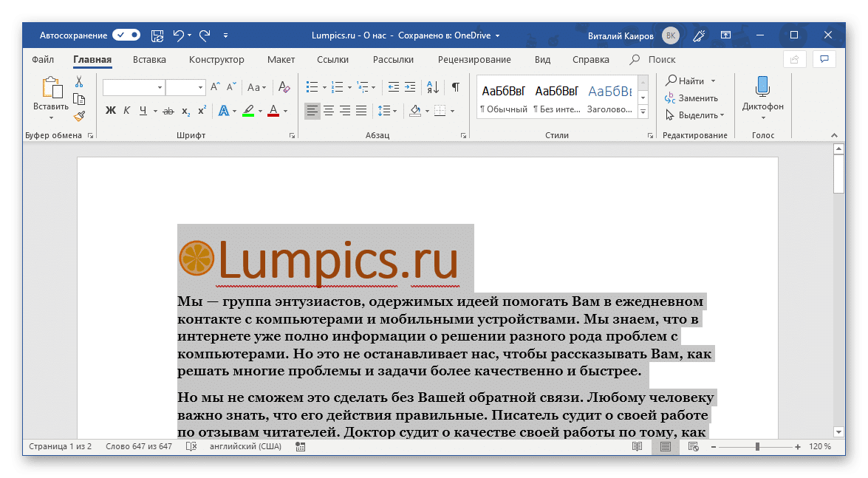
Task: Click the Undo arrow icon
Action: (178, 35)
